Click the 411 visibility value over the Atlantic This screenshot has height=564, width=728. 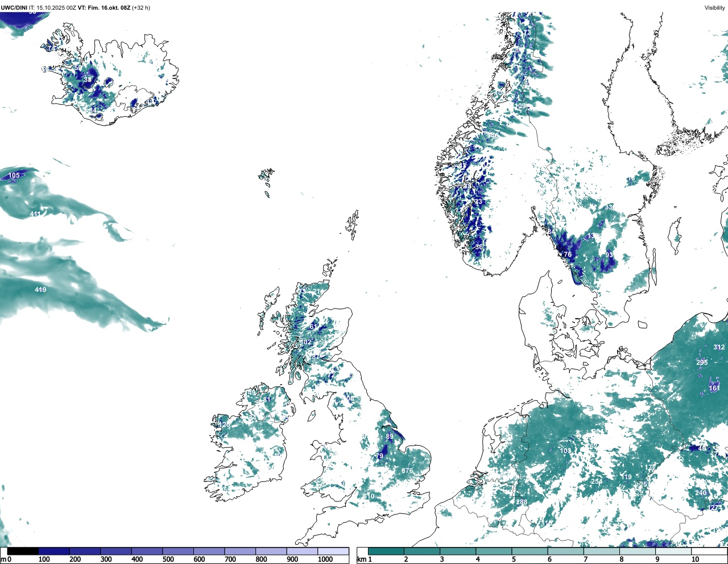pyautogui.click(x=35, y=214)
